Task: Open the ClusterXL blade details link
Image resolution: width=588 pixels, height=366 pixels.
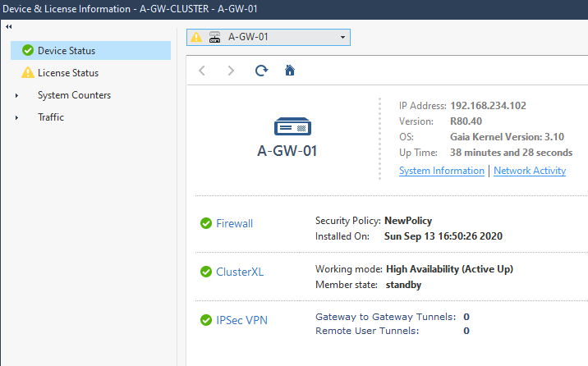Action: point(240,272)
